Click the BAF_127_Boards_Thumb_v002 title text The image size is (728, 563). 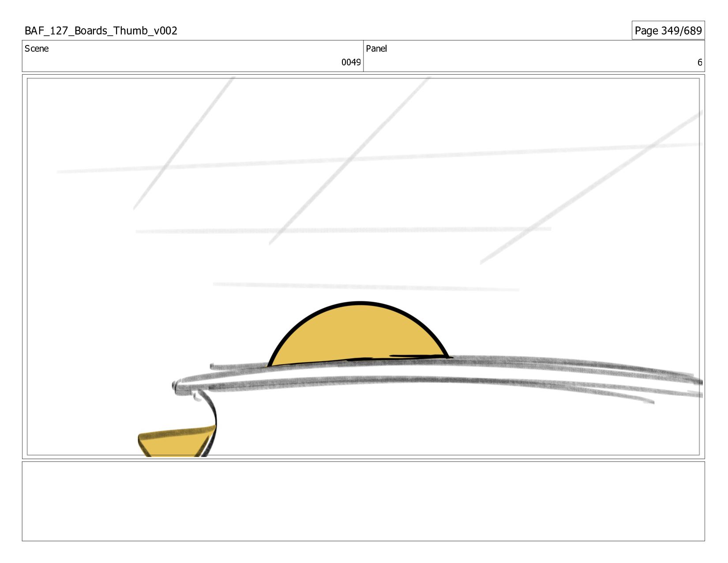(x=101, y=31)
